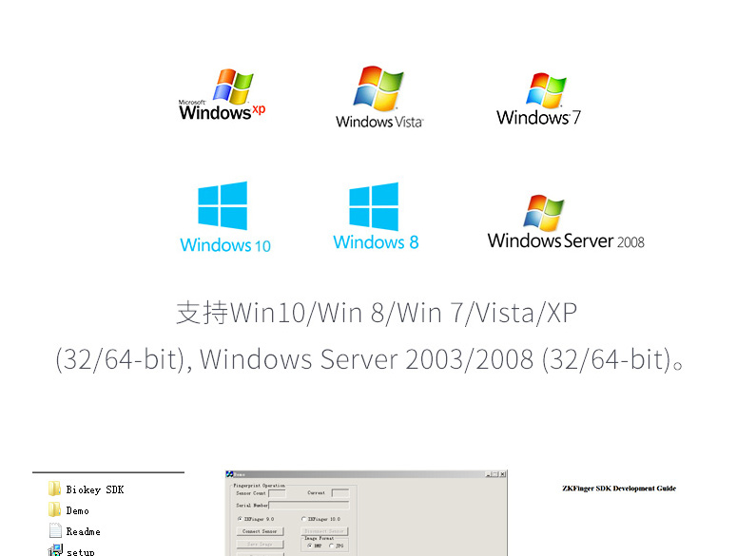Click the Serial Number field
The image size is (756, 556).
pos(308,505)
